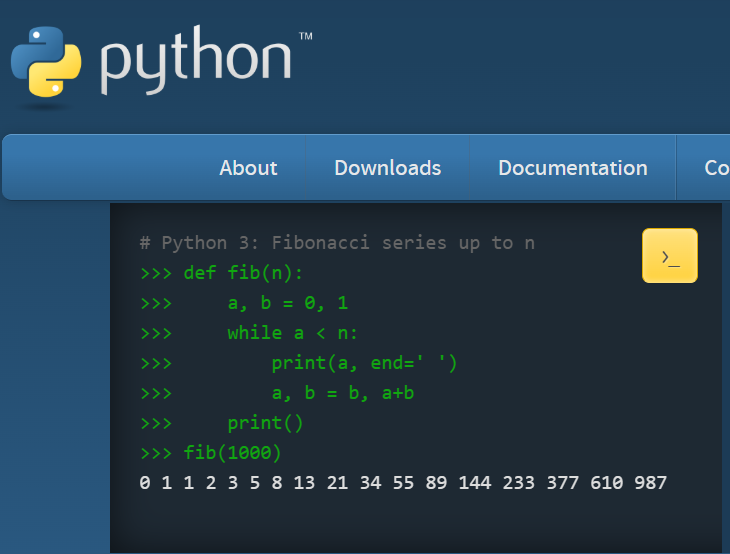Click the code line "print(a, end=' ')"

click(x=364, y=363)
